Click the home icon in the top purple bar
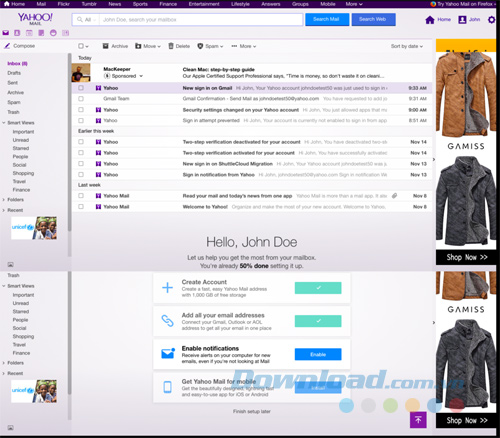500x438 pixels. point(6,4)
